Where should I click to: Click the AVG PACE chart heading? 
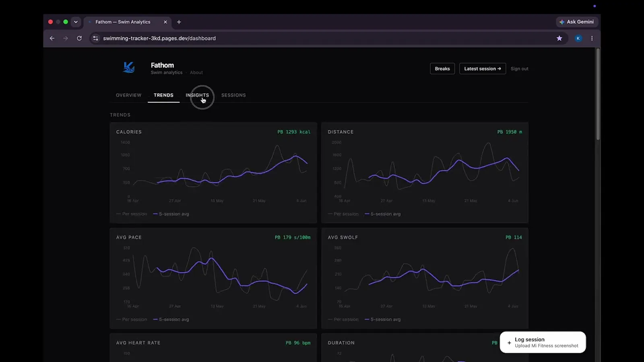[x=129, y=237]
